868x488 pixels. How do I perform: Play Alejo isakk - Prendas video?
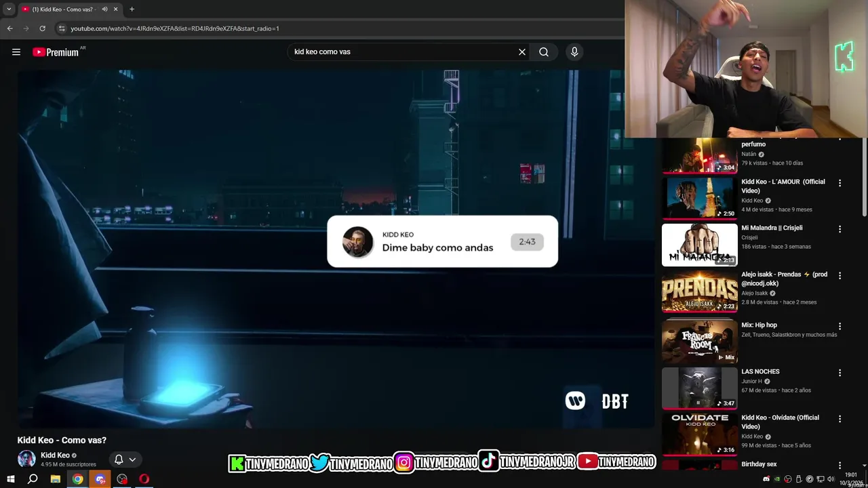pyautogui.click(x=785, y=279)
